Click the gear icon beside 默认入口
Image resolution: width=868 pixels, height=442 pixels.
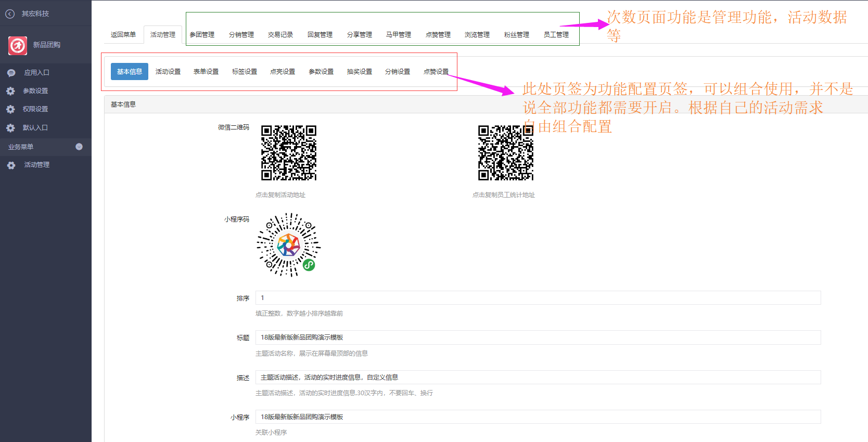click(10, 128)
